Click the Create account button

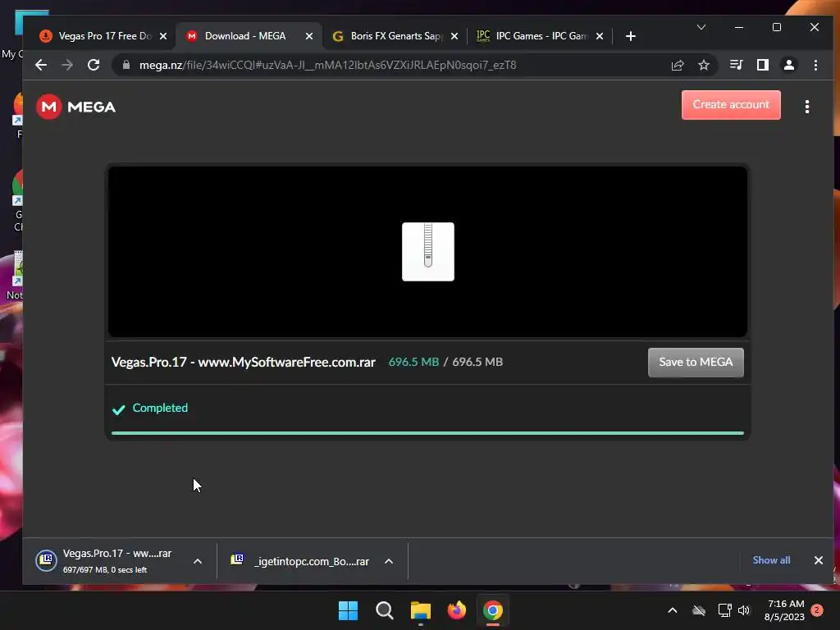click(731, 105)
